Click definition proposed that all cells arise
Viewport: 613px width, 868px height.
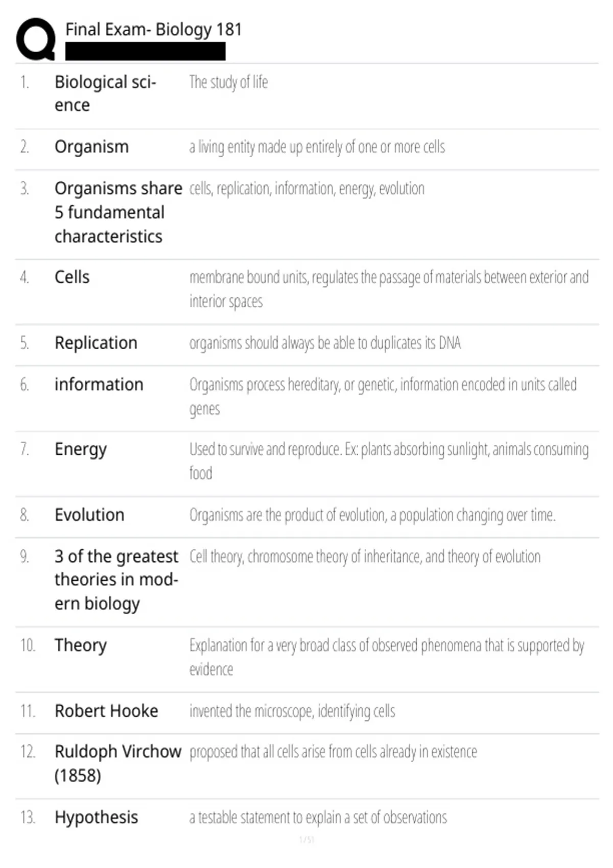(x=333, y=752)
